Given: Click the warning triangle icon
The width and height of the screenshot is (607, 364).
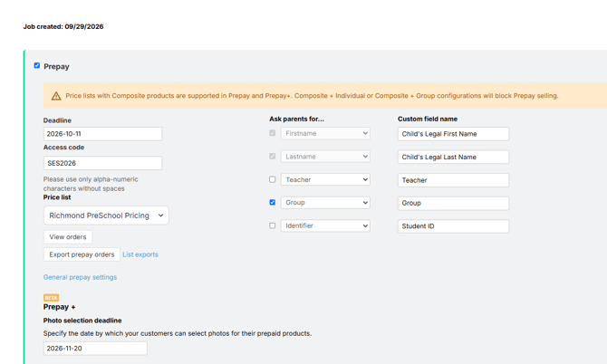Looking at the screenshot, I should click(56, 96).
